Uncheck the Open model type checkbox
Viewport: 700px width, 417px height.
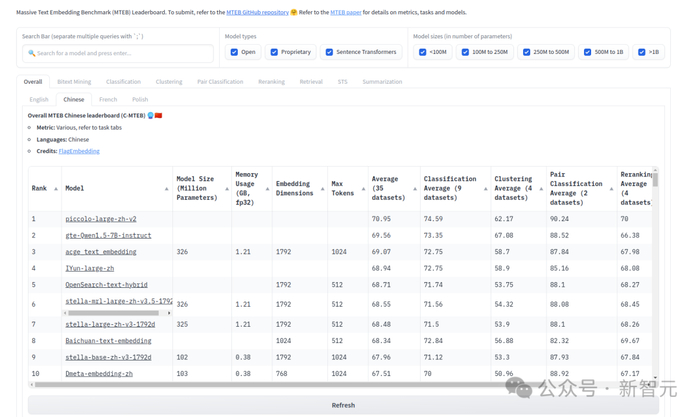234,52
